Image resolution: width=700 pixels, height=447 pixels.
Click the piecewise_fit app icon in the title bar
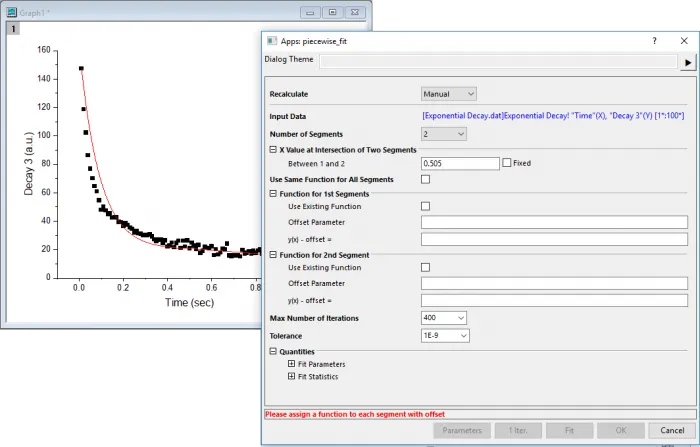[271, 41]
